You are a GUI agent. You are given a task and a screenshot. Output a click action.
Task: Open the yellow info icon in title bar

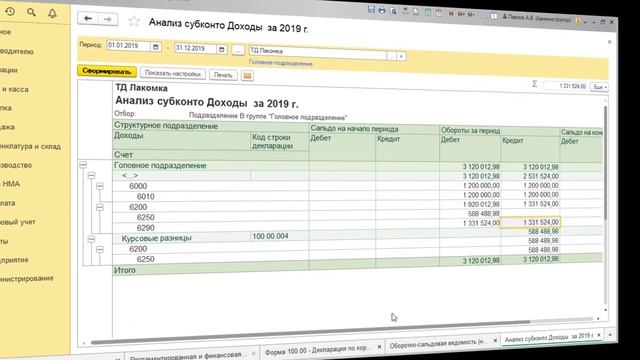(578, 20)
